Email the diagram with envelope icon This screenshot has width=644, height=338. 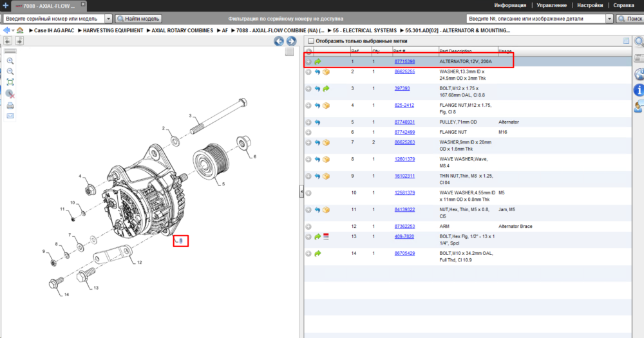pyautogui.click(x=10, y=117)
